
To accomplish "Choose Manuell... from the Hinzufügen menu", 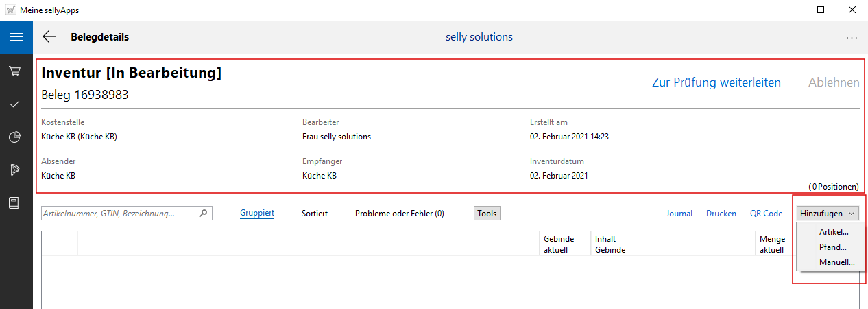I will pyautogui.click(x=836, y=262).
